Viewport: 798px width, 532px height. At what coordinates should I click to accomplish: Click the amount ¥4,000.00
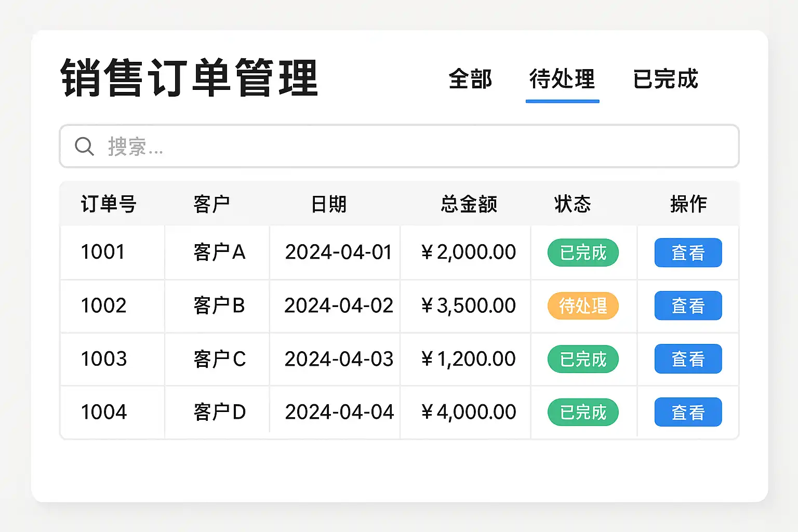(468, 413)
